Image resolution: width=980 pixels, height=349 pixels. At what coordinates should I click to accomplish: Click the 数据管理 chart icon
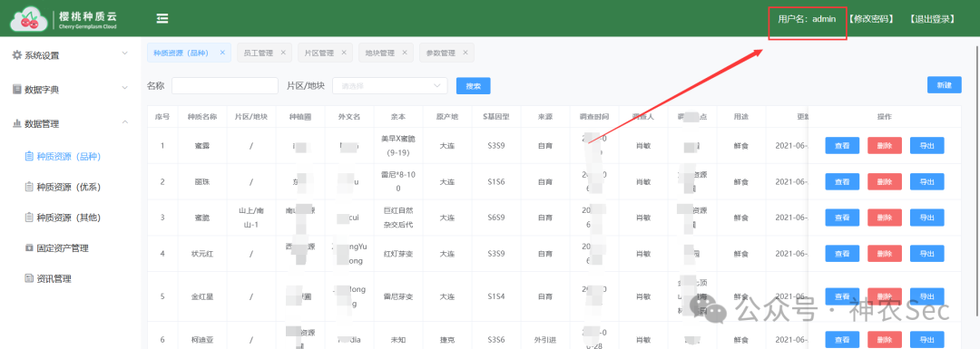tap(17, 123)
